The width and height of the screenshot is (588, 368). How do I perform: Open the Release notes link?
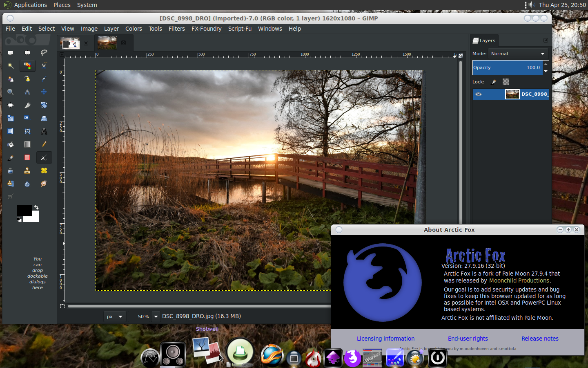click(x=539, y=339)
